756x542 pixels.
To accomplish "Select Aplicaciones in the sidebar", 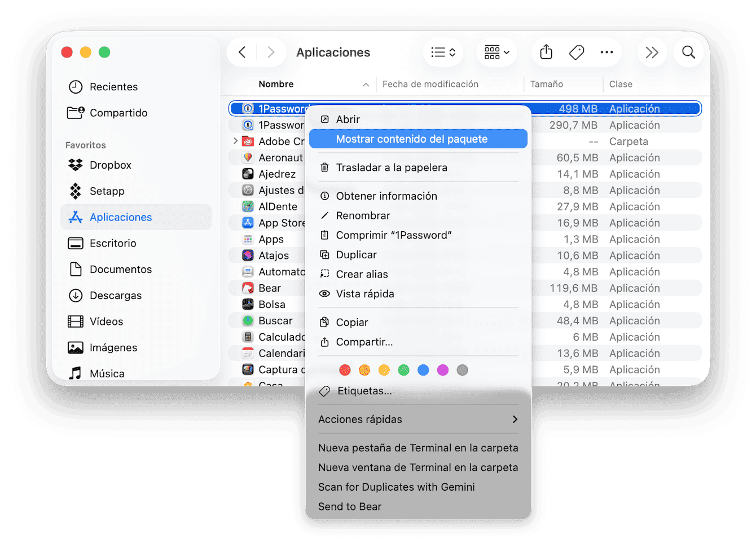I will tap(136, 217).
